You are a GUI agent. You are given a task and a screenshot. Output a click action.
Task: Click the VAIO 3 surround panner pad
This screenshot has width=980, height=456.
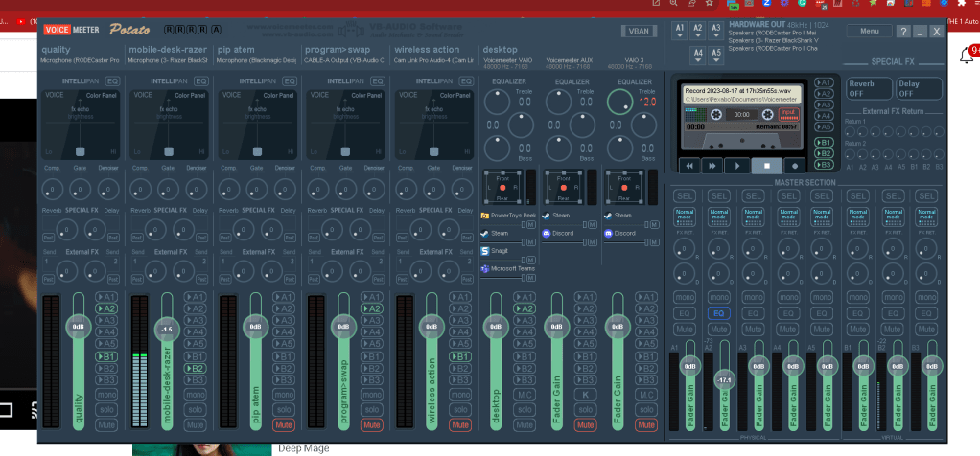[x=625, y=187]
